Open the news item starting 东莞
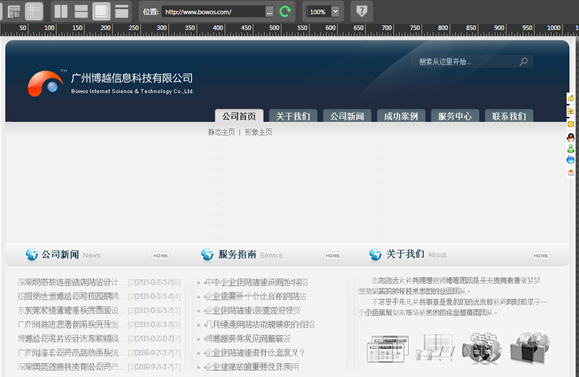 click(71, 311)
